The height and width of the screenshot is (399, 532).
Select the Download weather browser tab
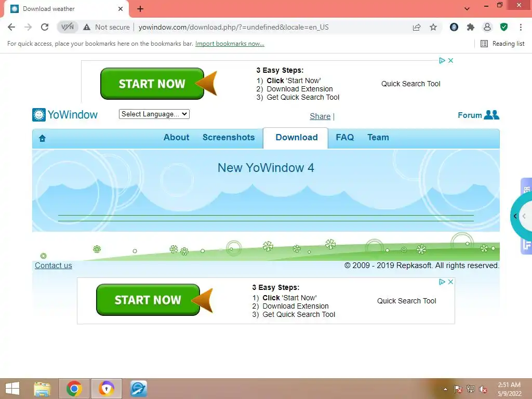click(x=66, y=9)
